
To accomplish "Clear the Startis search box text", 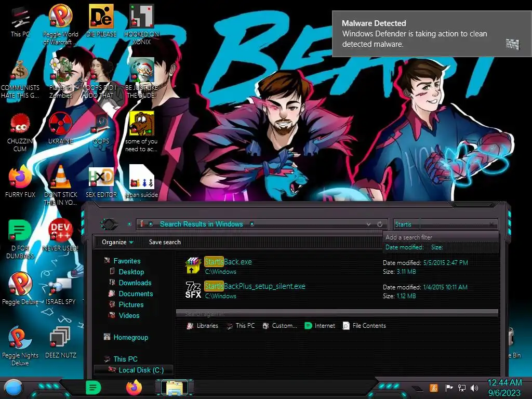I will [x=491, y=224].
